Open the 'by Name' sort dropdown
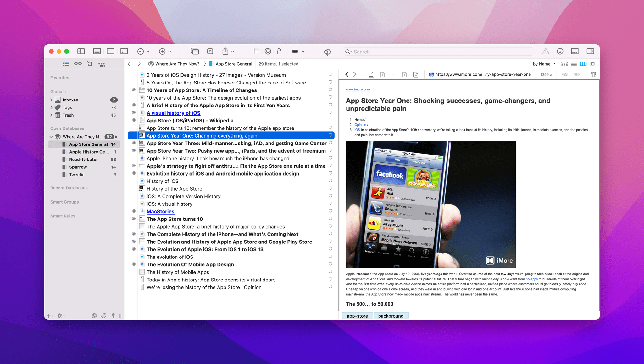Viewport: 644px width, 364px height. [544, 64]
